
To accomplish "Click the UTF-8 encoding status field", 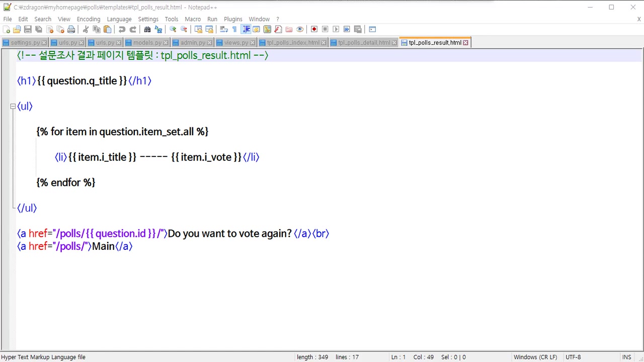I will tap(573, 357).
